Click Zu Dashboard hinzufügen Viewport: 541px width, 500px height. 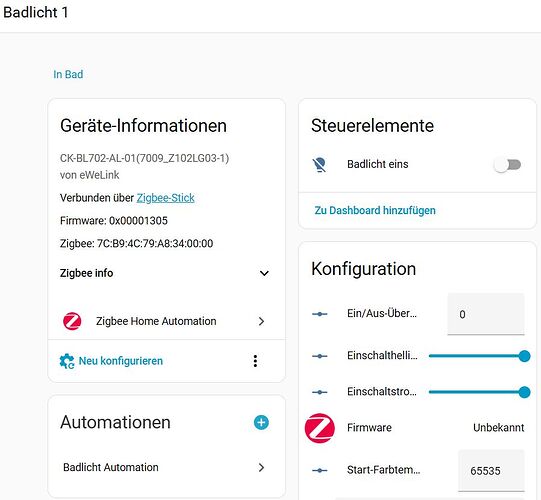pyautogui.click(x=375, y=210)
